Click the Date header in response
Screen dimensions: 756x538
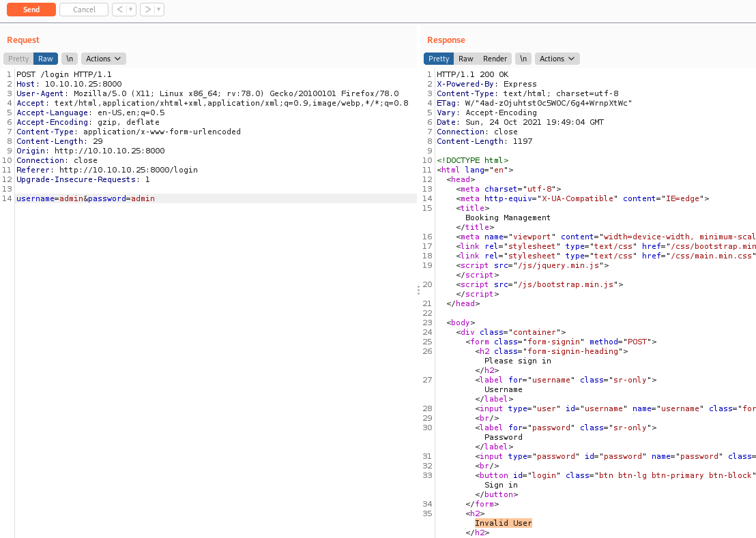[x=520, y=122]
